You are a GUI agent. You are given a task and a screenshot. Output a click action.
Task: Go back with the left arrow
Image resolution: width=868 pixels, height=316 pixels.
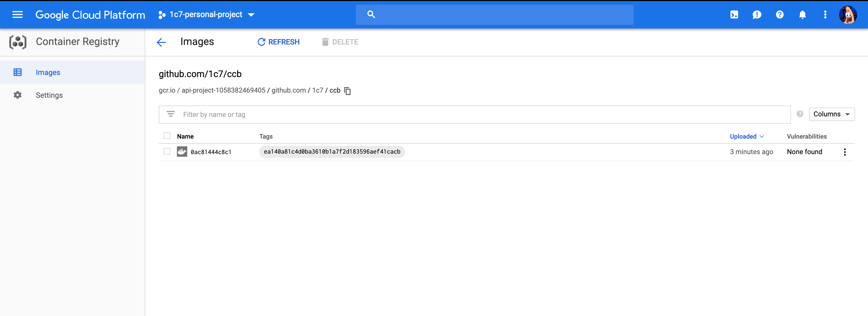click(161, 42)
